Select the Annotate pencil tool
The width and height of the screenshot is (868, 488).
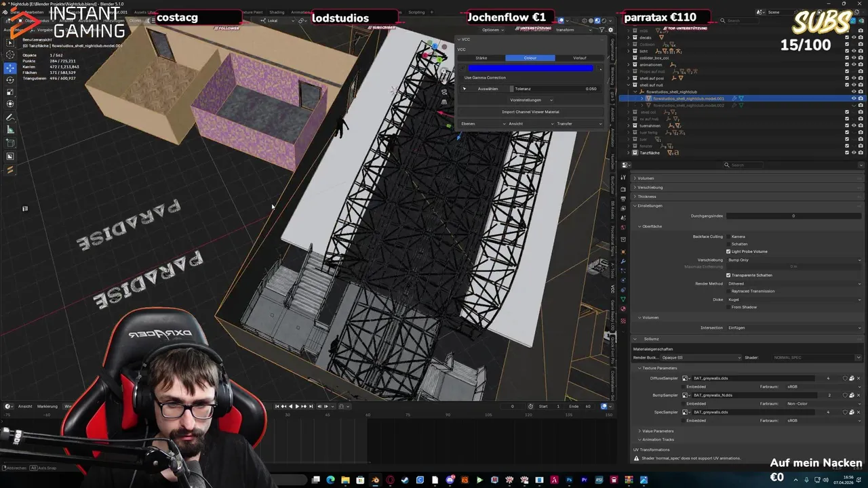coord(10,117)
